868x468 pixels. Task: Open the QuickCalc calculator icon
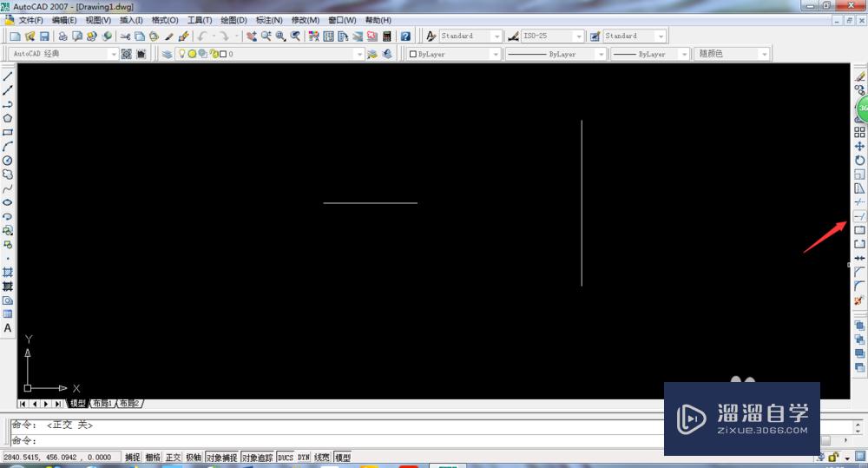tap(387, 36)
